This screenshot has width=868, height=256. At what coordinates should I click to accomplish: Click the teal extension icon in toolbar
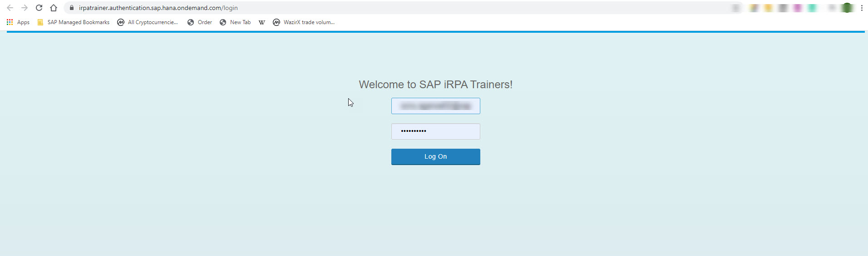(812, 8)
